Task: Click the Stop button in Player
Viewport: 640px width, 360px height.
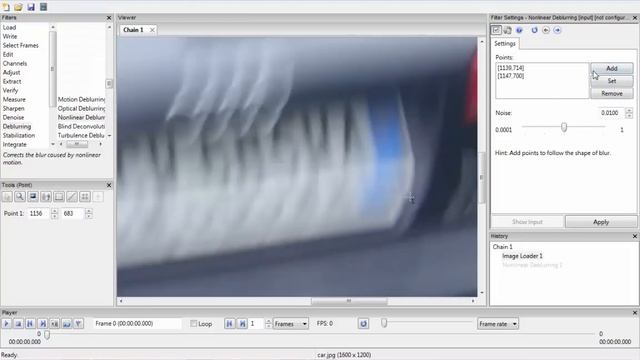Action: pos(18,324)
